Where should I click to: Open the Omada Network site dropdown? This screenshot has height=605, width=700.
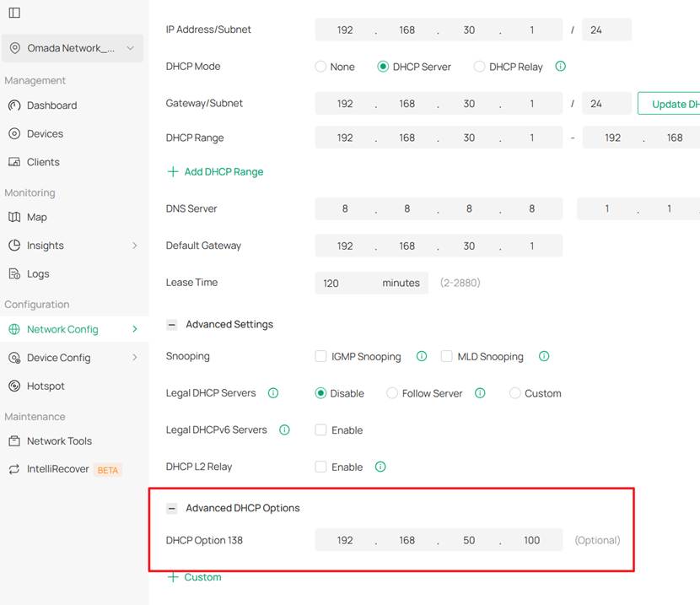[x=73, y=48]
